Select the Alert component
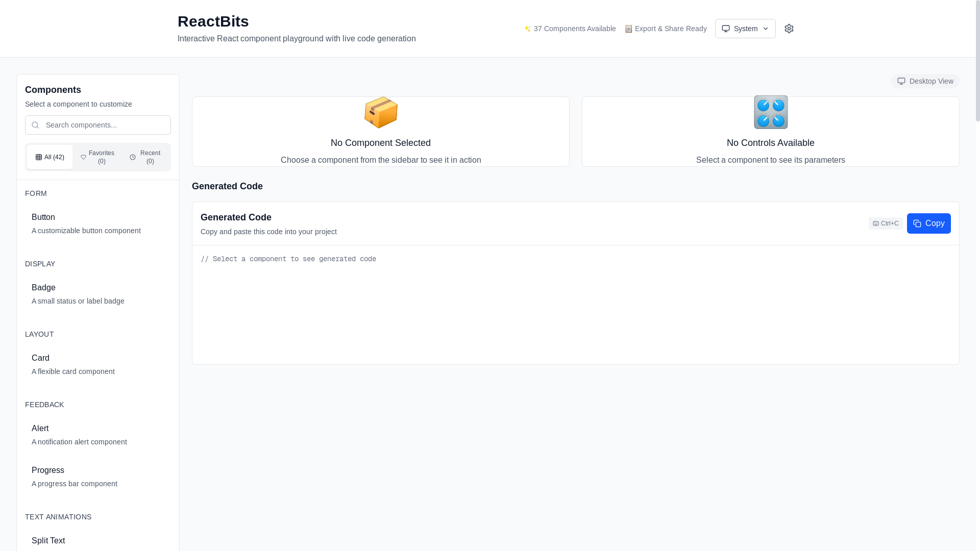 [98, 435]
